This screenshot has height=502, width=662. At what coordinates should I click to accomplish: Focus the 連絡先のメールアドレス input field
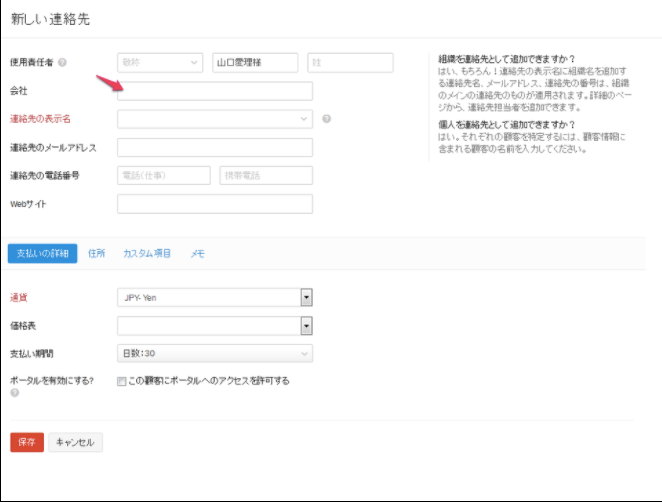(x=215, y=148)
